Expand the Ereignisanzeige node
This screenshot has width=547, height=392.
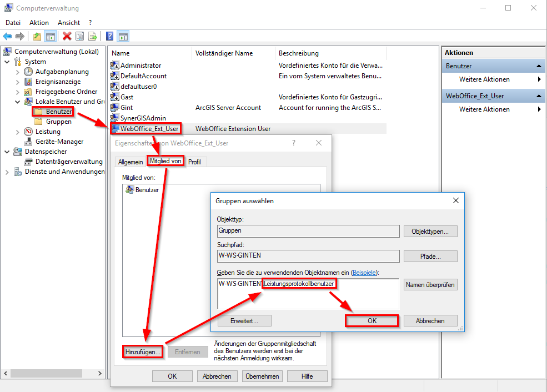coord(17,82)
